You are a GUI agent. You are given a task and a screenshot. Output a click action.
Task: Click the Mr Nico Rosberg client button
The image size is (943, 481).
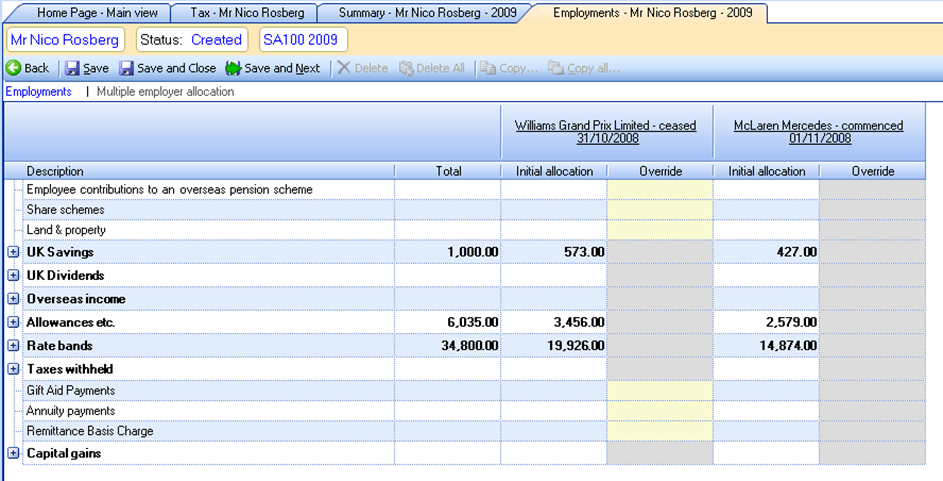pos(65,40)
